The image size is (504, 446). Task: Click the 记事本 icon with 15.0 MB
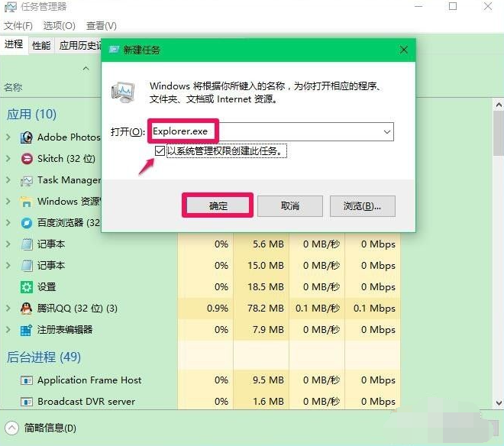[x=27, y=266]
